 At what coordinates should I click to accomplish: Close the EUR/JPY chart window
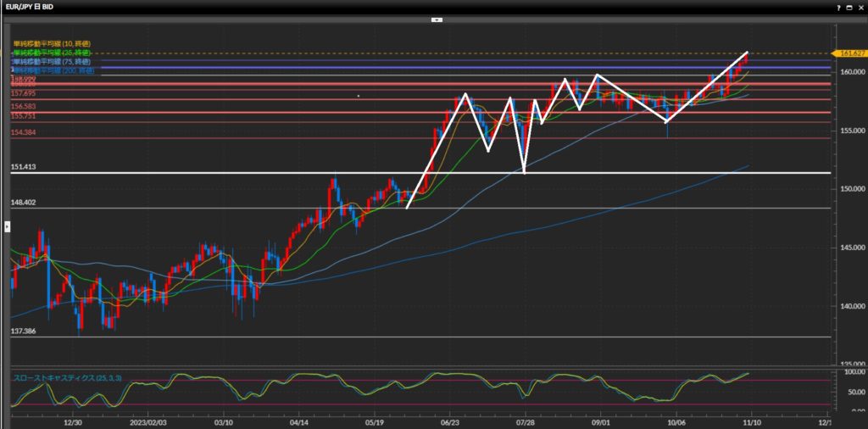[860, 7]
